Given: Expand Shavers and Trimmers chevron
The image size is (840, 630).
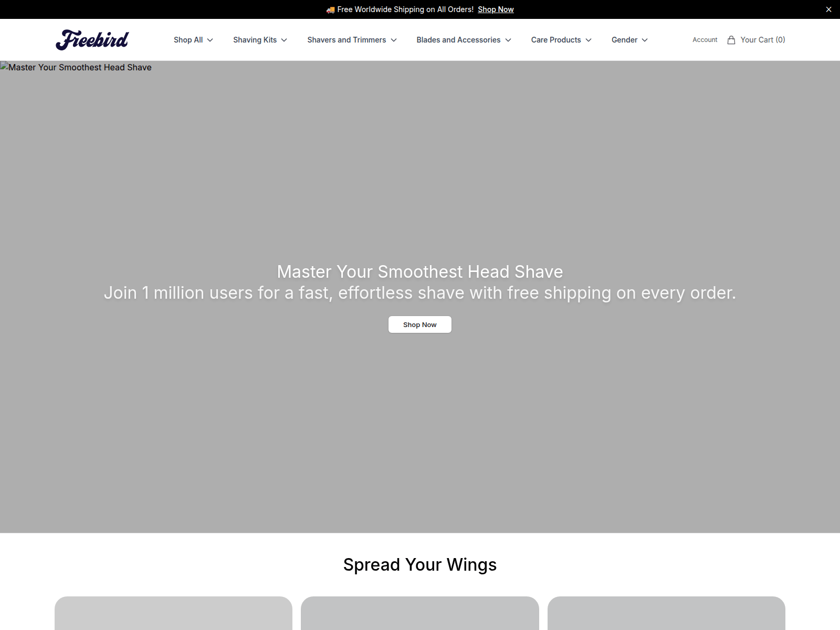Looking at the screenshot, I should pos(394,40).
